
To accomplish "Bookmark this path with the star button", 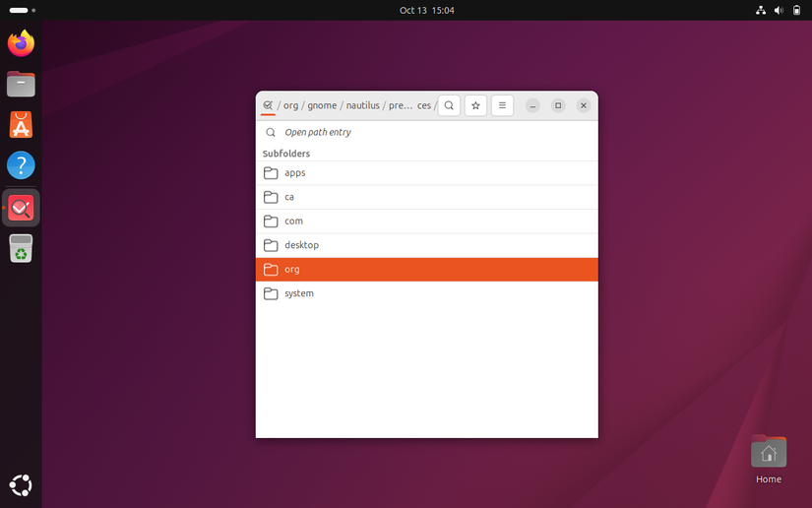I will (x=475, y=105).
